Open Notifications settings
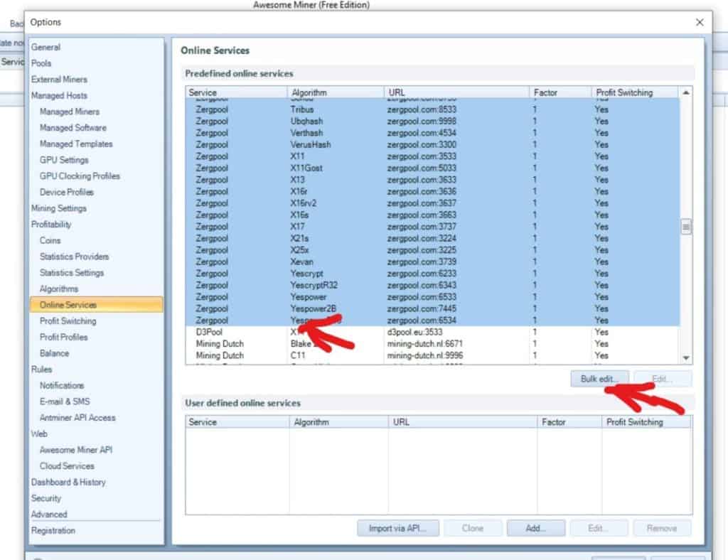 click(x=62, y=386)
